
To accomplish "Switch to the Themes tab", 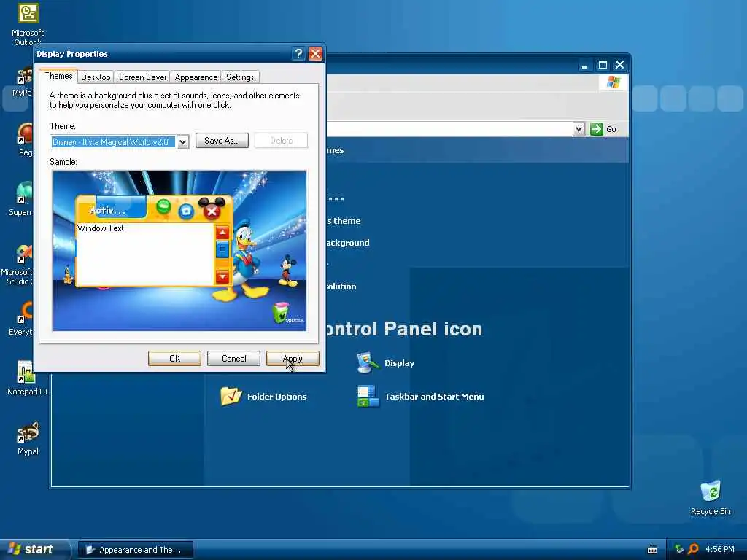I will 58,76.
